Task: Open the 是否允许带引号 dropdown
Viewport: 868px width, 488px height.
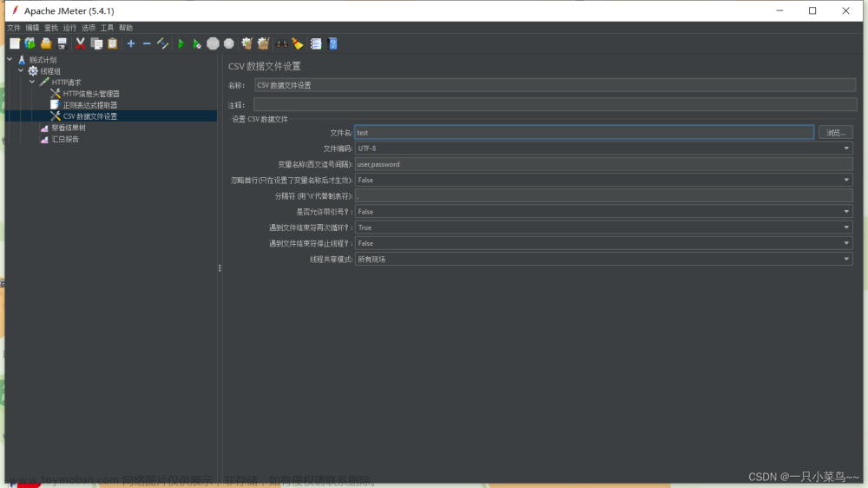Action: [x=603, y=212]
